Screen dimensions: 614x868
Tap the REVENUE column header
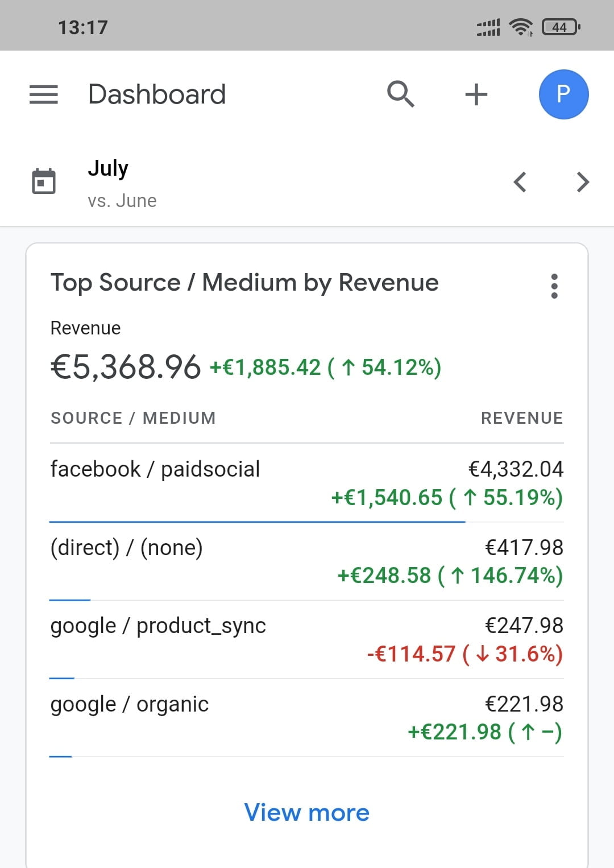(521, 418)
